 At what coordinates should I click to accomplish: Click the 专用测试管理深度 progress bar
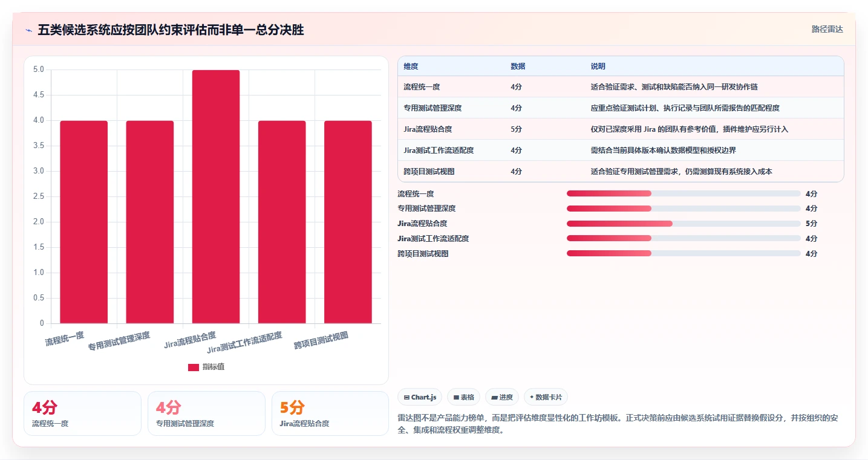point(684,209)
